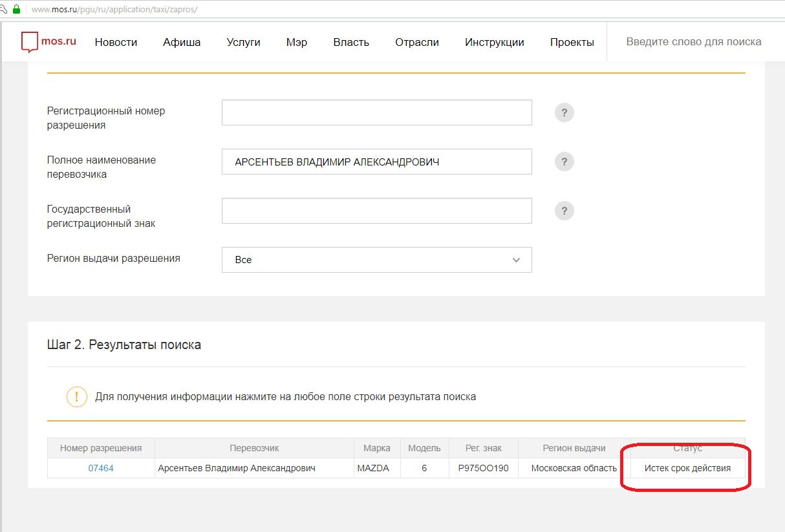785x532 pixels.
Task: Click the Регистрационный номер разрешения input
Action: tap(377, 112)
